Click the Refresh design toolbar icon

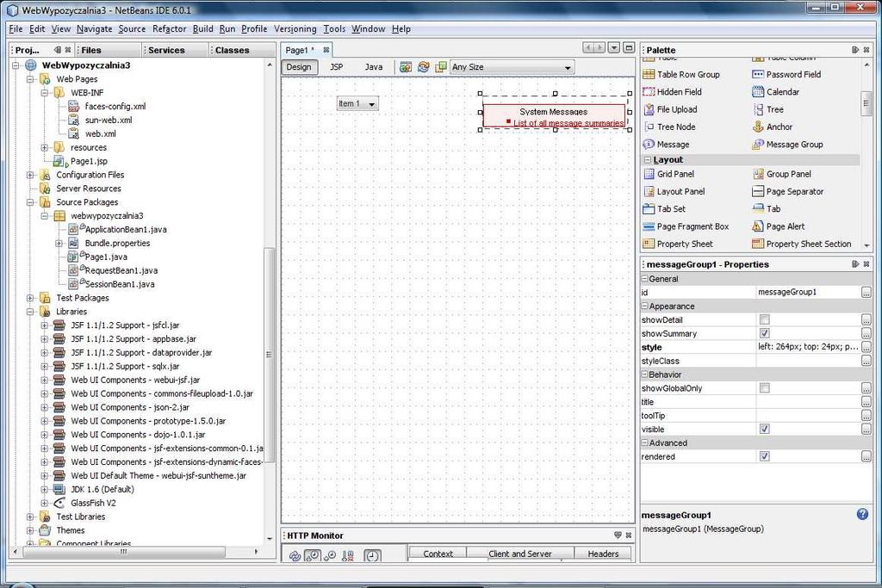click(x=423, y=67)
